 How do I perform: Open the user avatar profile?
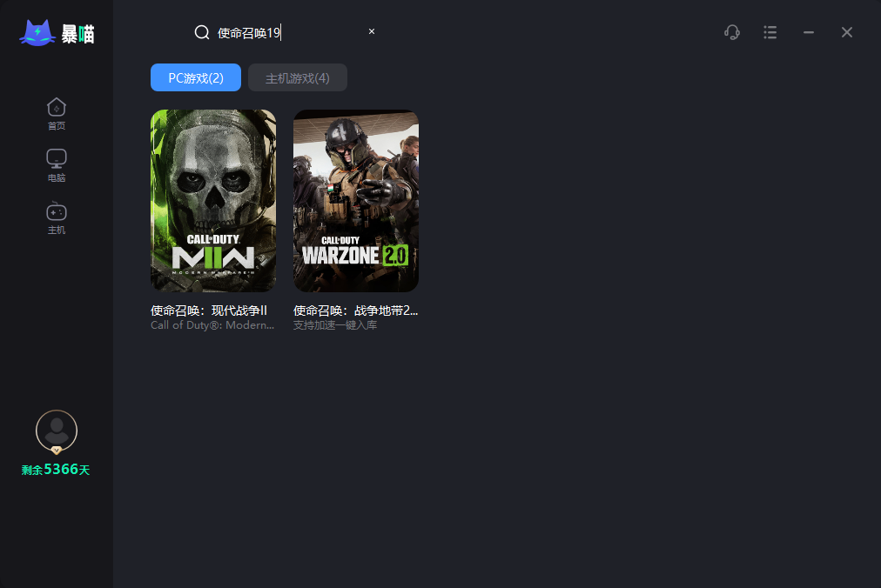point(57,431)
